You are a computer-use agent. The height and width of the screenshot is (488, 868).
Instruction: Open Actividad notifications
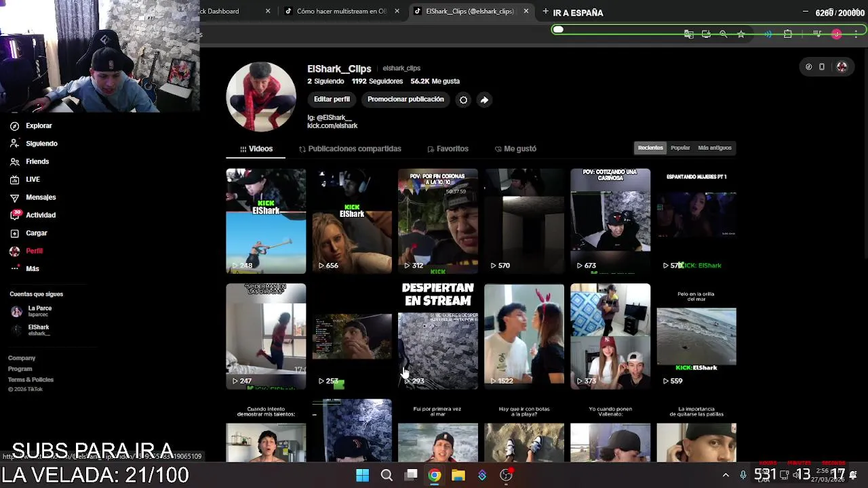point(33,215)
